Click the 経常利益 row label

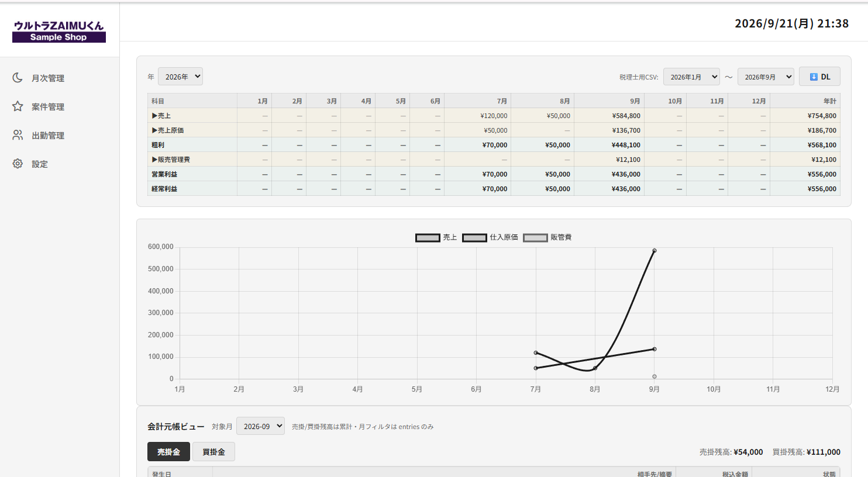(164, 189)
